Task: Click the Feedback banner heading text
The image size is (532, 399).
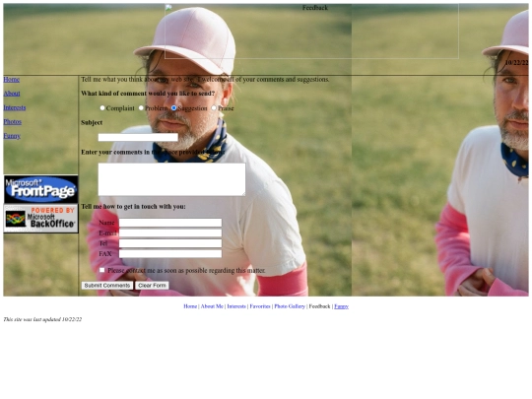Action: [315, 8]
